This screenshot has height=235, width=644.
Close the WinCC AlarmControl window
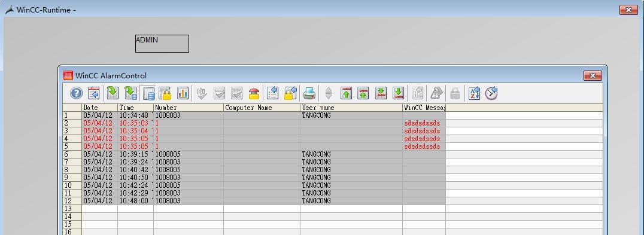point(593,75)
